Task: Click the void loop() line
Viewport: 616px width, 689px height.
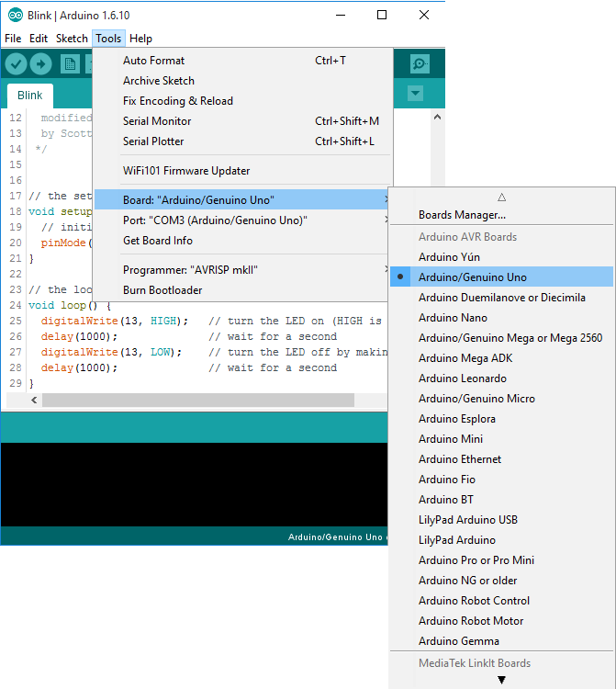Action: [70, 305]
